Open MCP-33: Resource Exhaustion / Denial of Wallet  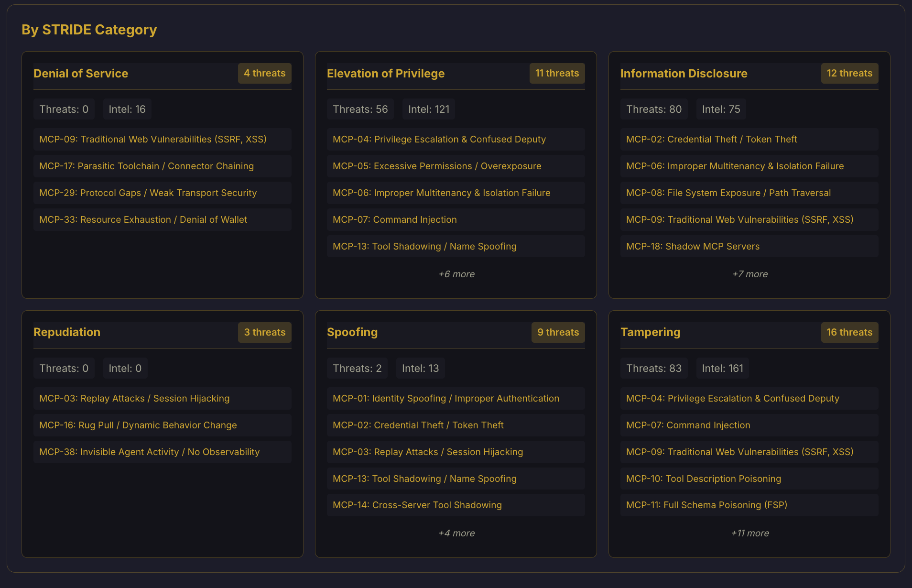pyautogui.click(x=163, y=219)
